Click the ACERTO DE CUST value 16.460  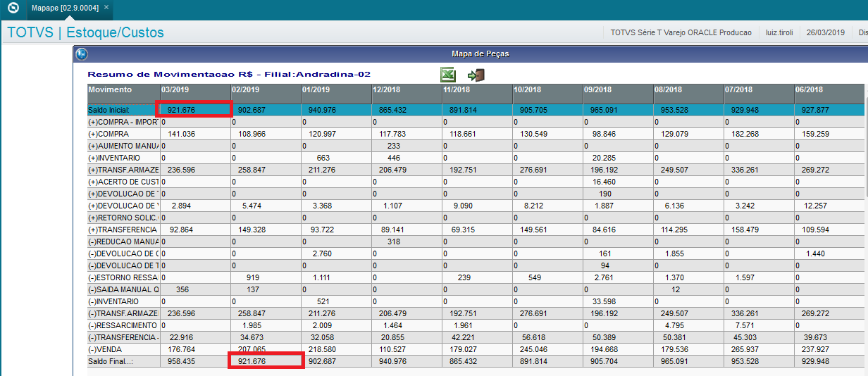click(605, 182)
